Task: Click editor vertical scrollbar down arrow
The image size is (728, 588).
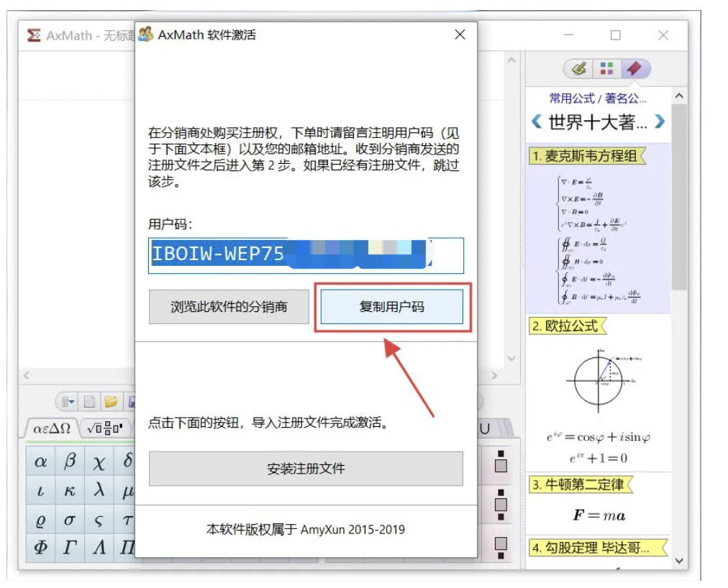Action: click(511, 358)
